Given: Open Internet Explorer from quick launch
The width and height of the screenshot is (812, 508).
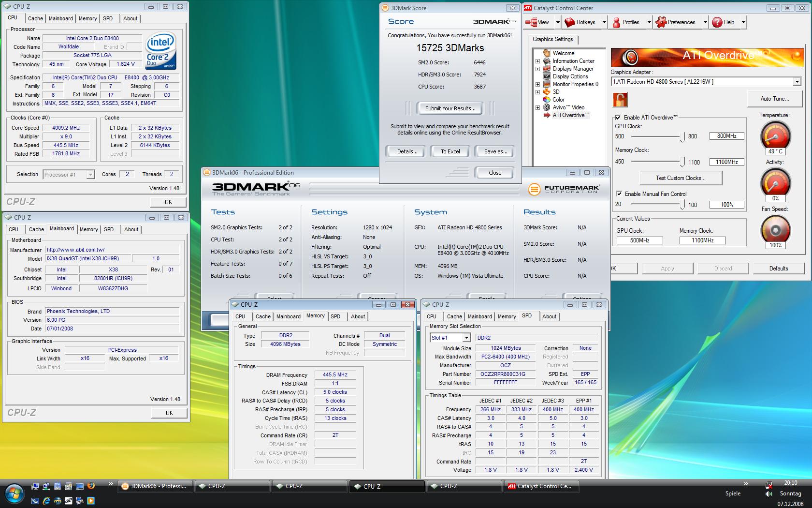Looking at the screenshot, I should tap(46, 501).
